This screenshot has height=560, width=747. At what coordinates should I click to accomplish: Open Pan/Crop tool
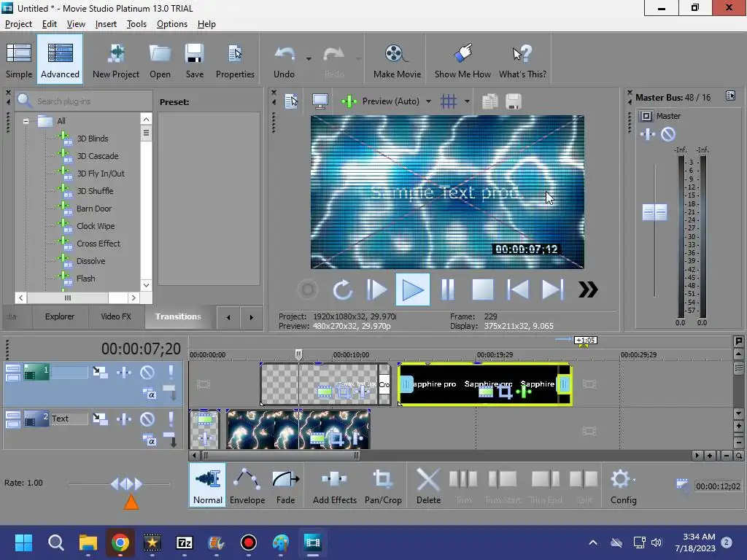[383, 485]
